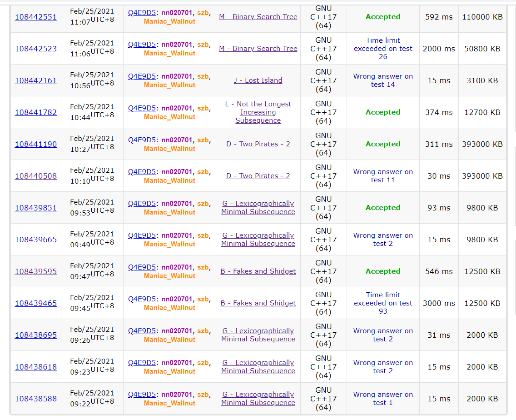Click submission ID 108442161
This screenshot has width=516, height=420.
point(36,80)
